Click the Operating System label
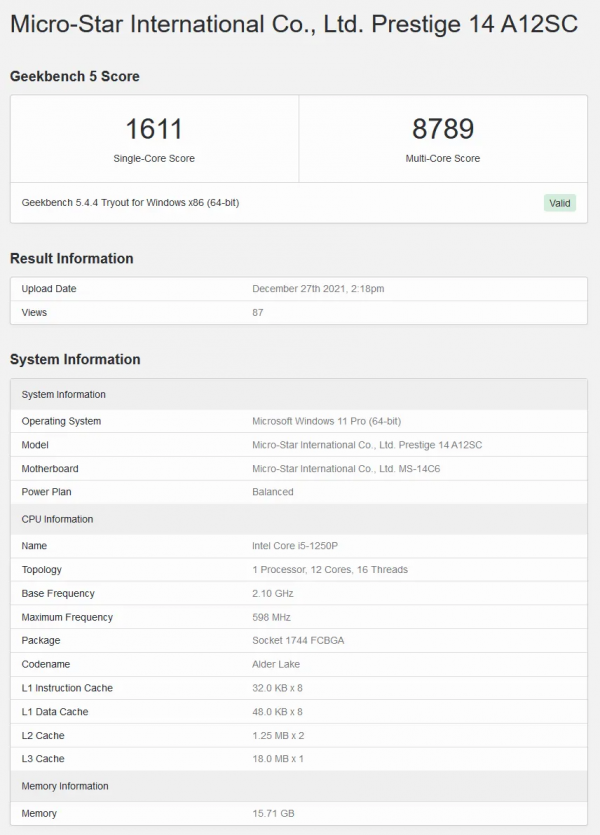 [61, 421]
